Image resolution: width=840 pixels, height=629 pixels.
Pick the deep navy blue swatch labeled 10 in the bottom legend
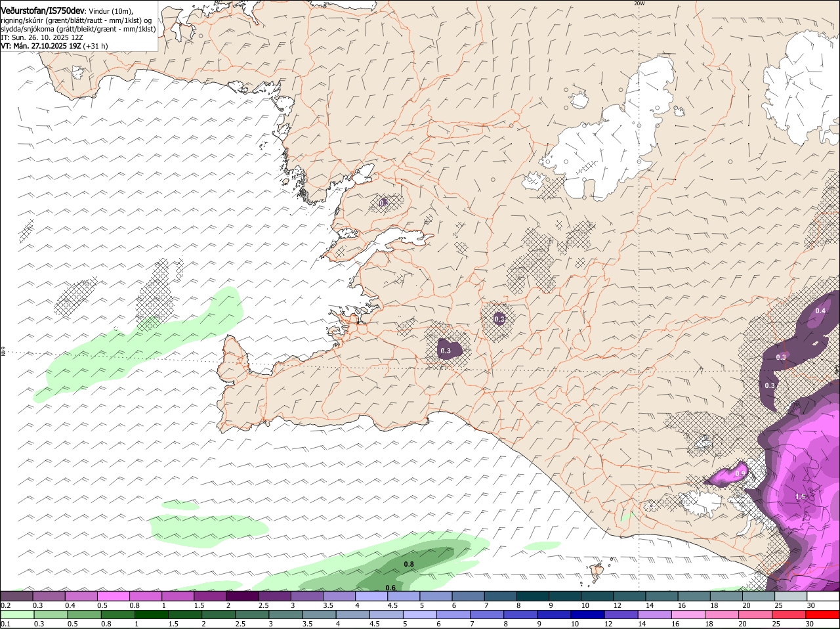[x=587, y=615]
